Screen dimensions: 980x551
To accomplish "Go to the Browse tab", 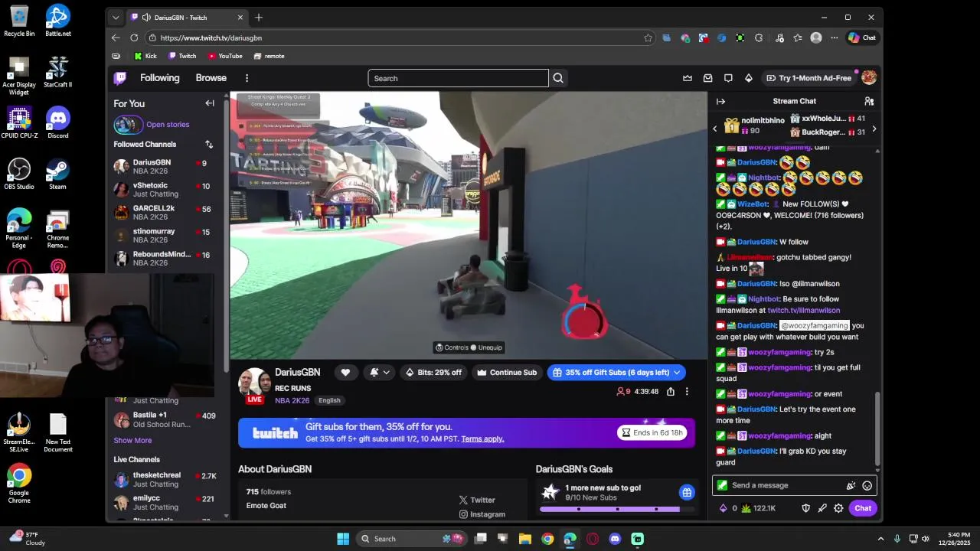I will (211, 78).
